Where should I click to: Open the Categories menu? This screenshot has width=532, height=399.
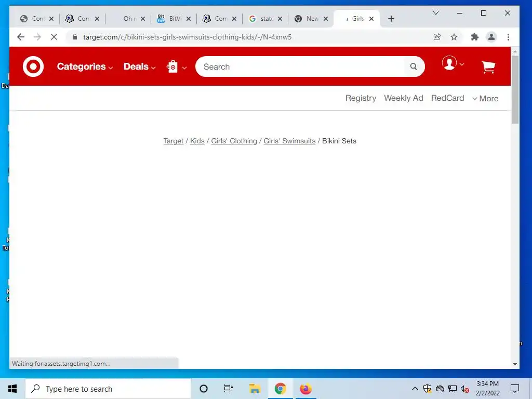[x=85, y=66]
